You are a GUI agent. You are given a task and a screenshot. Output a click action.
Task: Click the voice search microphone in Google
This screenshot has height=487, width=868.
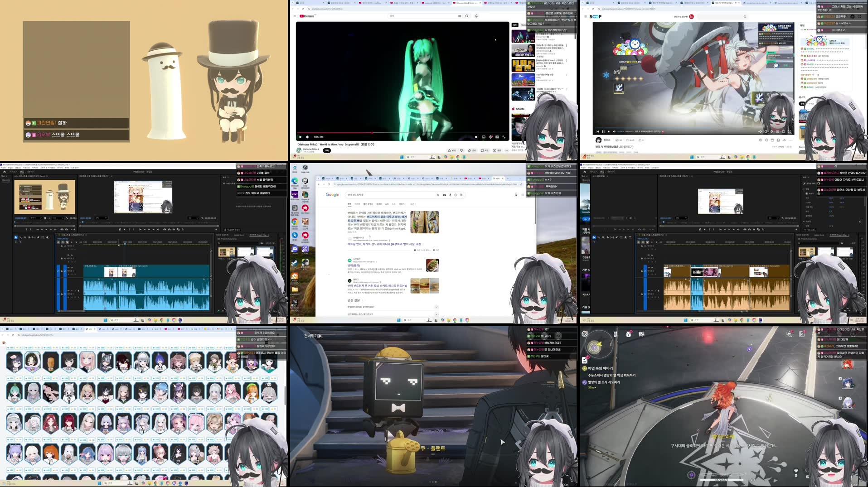click(450, 195)
